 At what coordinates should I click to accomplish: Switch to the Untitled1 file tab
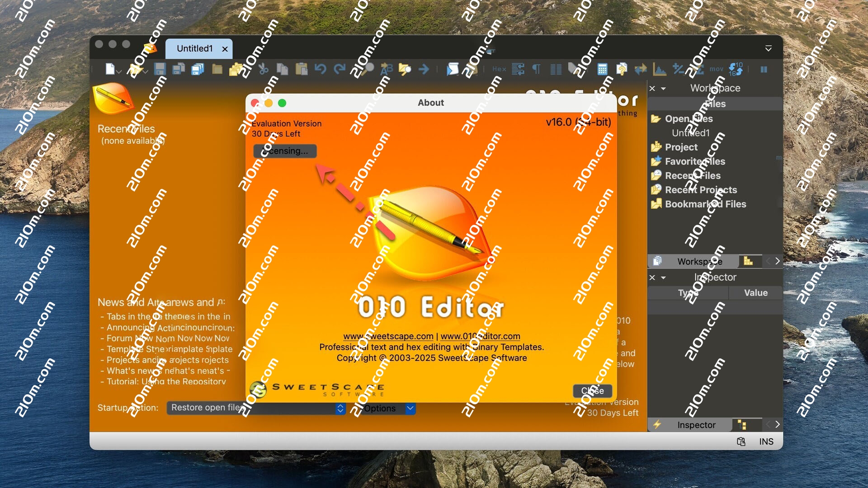click(194, 48)
